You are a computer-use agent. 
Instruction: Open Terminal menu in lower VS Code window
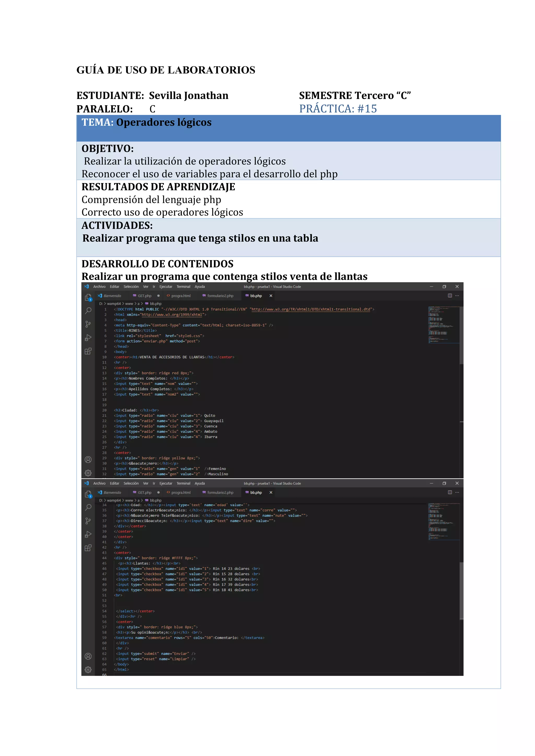tap(183, 483)
